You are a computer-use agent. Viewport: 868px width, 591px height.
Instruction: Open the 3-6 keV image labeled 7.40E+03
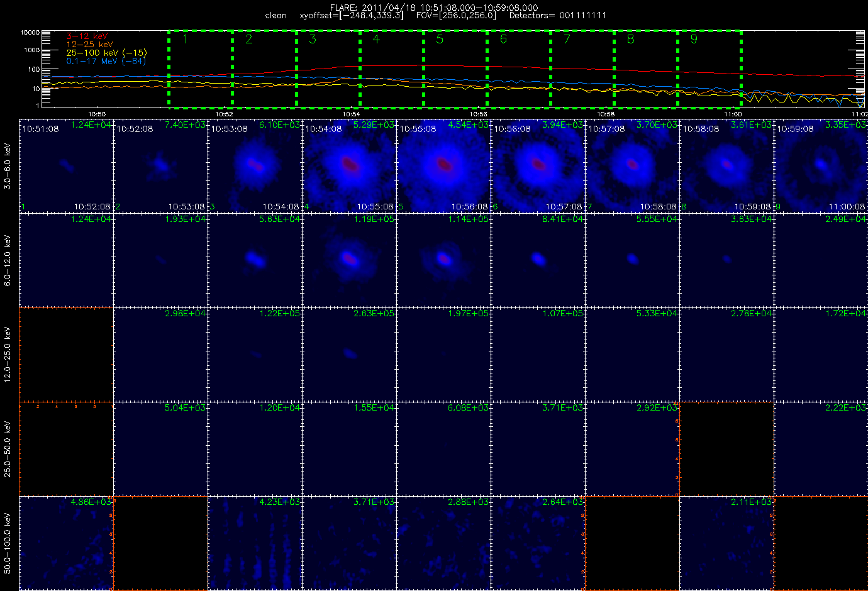(161, 165)
